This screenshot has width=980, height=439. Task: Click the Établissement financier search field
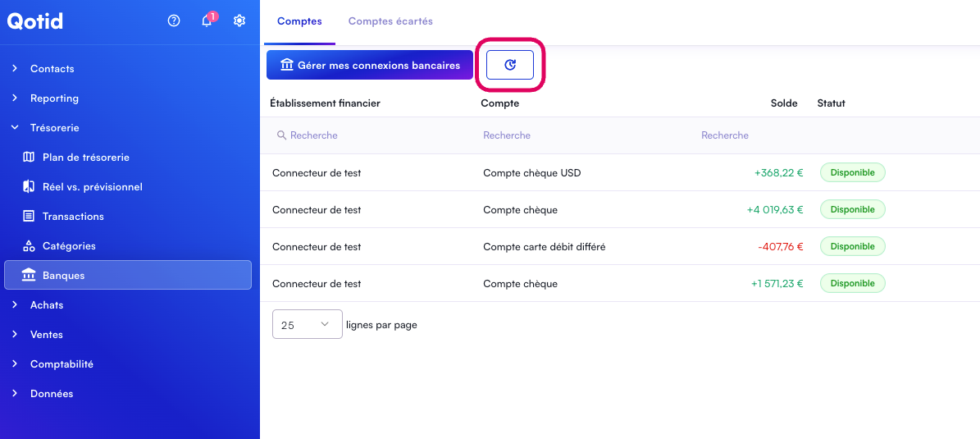click(x=369, y=135)
